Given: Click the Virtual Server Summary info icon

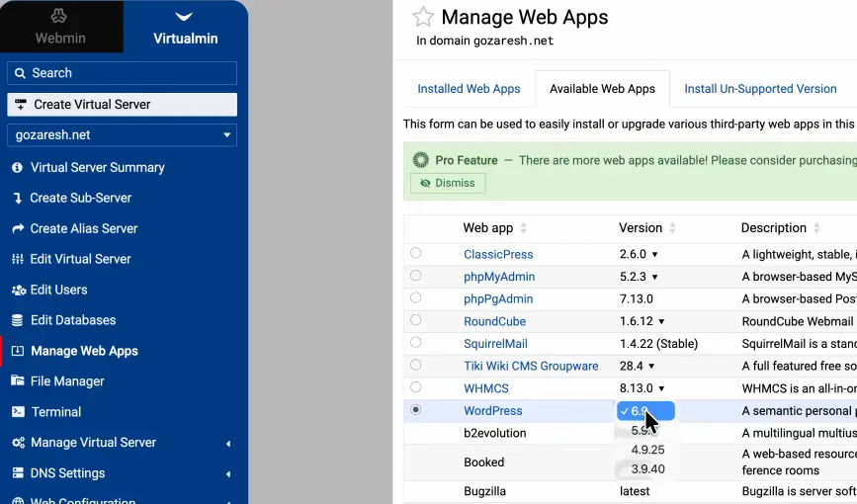Looking at the screenshot, I should tap(17, 168).
